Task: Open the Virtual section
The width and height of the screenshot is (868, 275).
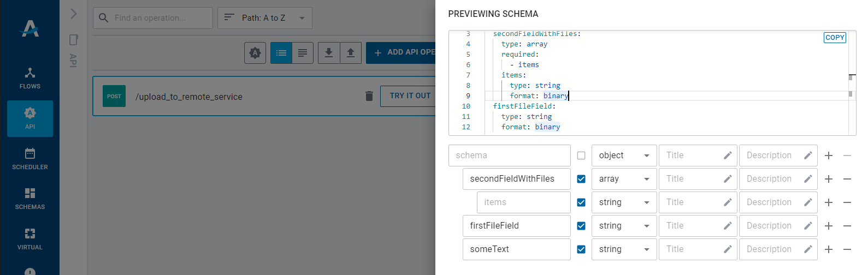Action: coord(30,239)
